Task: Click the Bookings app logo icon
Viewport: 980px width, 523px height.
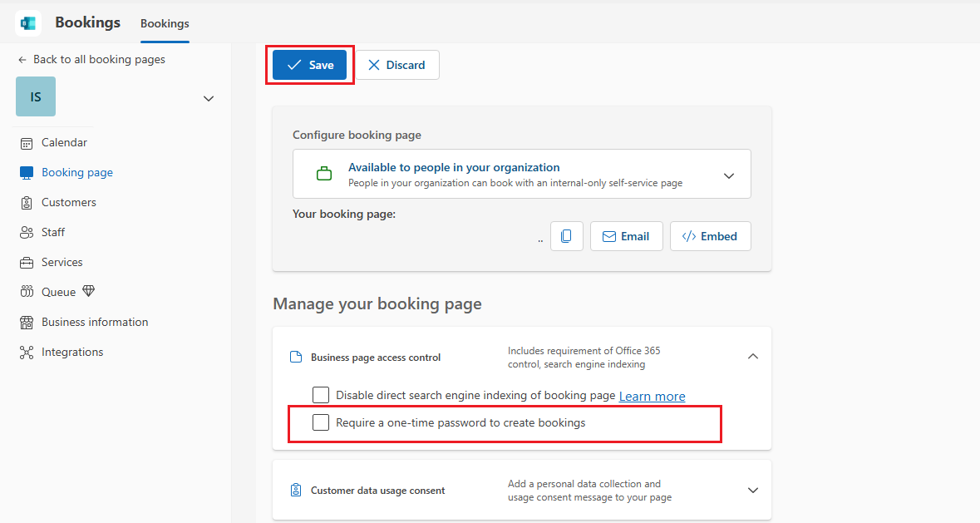Action: pos(28,23)
